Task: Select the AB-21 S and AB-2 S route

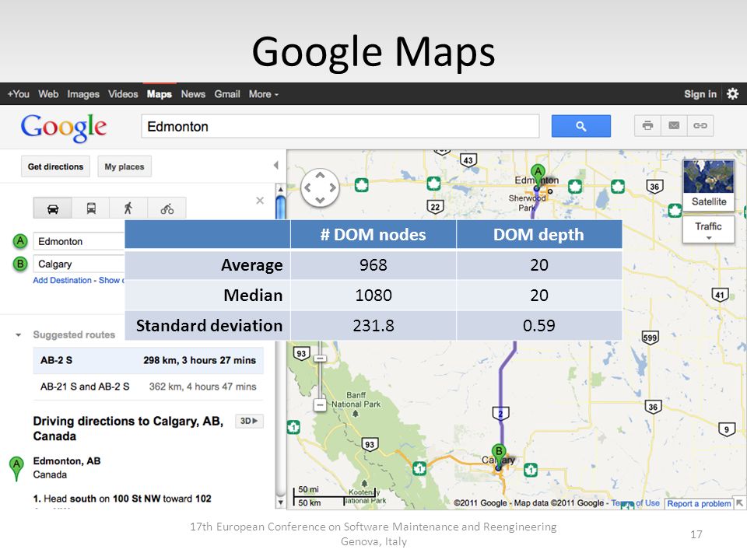Action: click(148, 387)
